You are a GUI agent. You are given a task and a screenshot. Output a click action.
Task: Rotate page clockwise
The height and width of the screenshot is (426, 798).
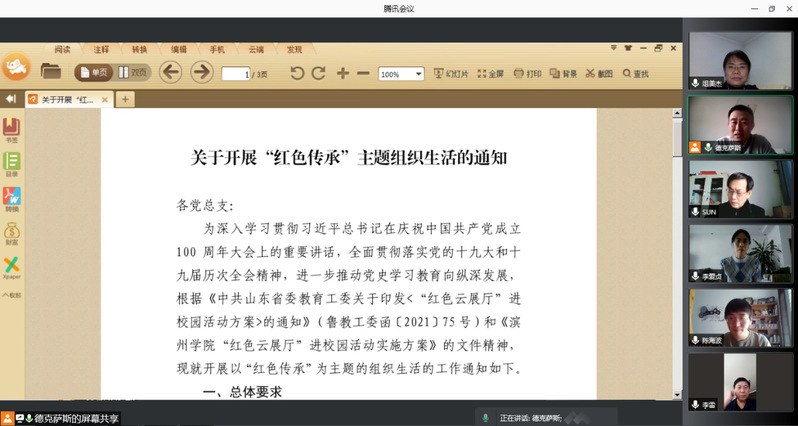coord(319,73)
